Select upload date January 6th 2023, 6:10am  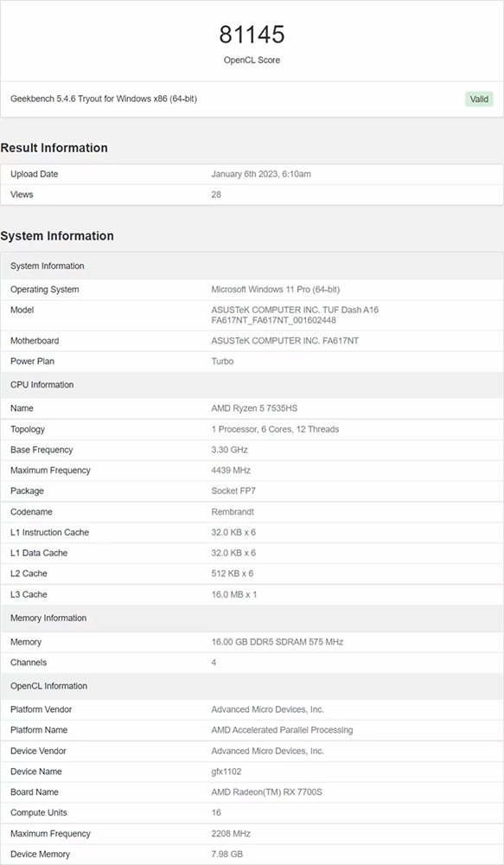(x=261, y=174)
